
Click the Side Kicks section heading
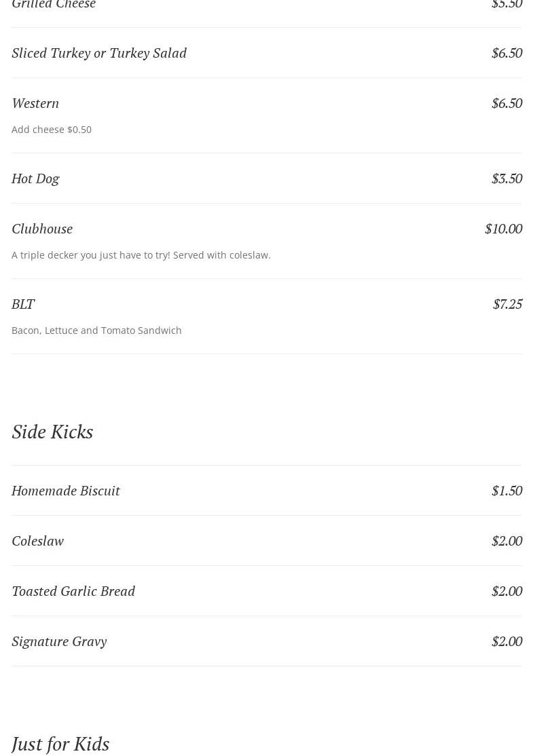click(x=52, y=432)
